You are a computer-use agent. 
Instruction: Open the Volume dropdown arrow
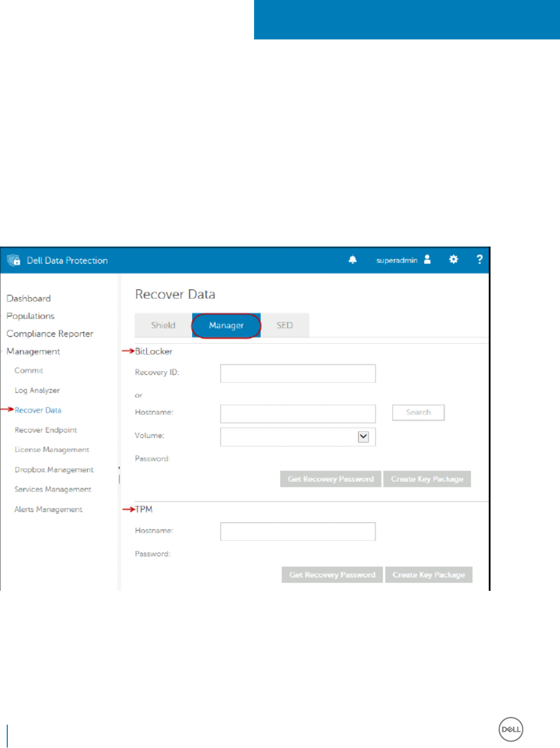[x=363, y=437]
